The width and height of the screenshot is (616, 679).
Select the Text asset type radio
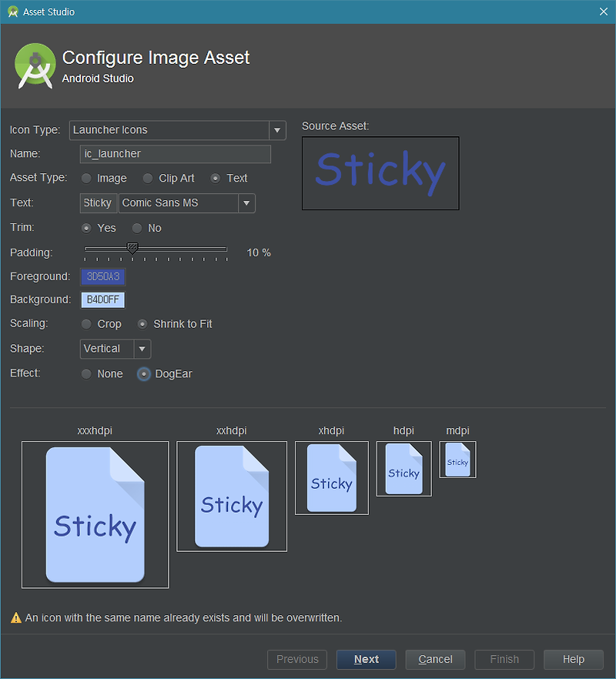216,179
